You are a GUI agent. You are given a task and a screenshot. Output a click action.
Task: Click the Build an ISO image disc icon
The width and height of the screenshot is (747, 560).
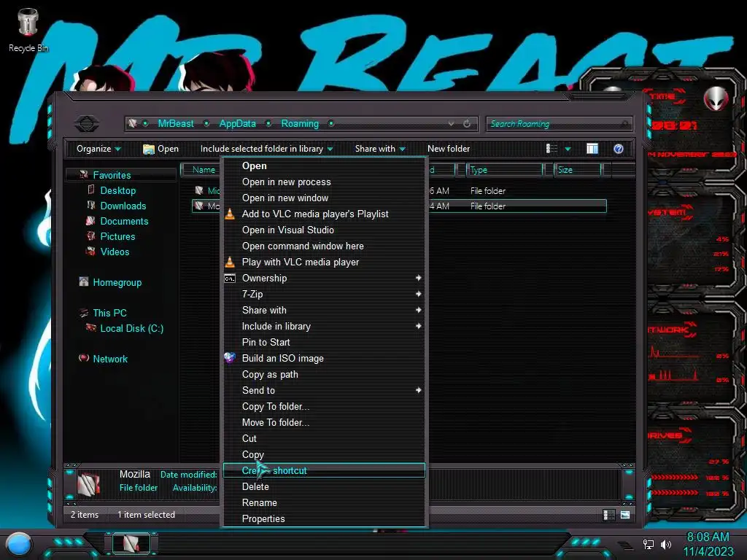tap(230, 358)
